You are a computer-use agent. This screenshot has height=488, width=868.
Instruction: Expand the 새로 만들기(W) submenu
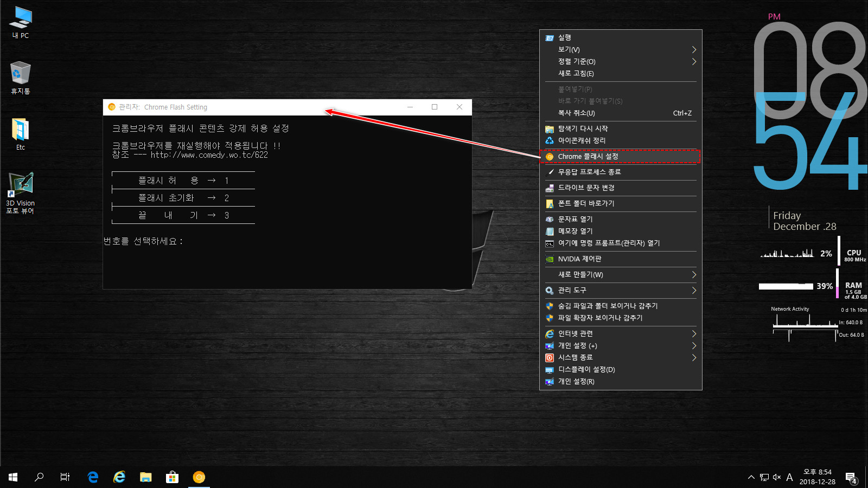pyautogui.click(x=621, y=274)
